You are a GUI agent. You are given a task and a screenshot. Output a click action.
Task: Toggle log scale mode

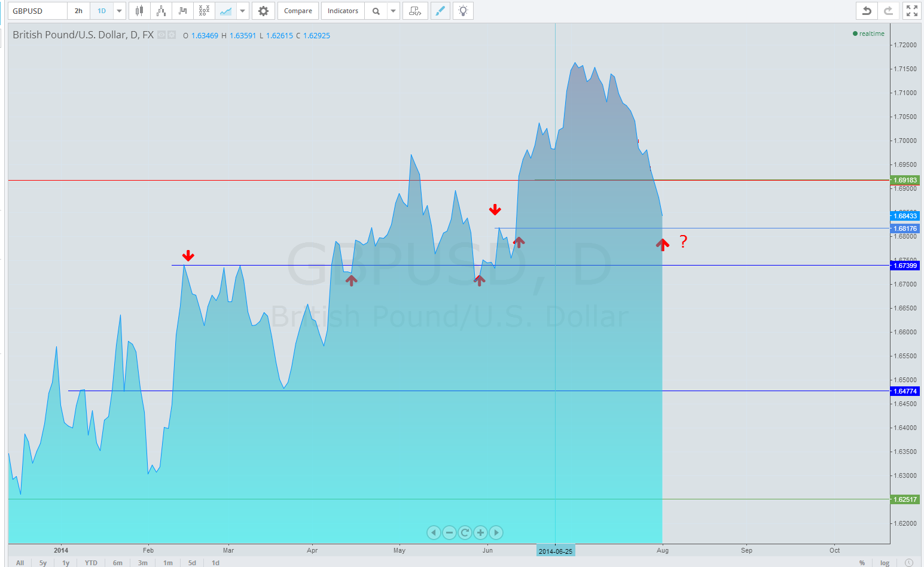coord(885,563)
